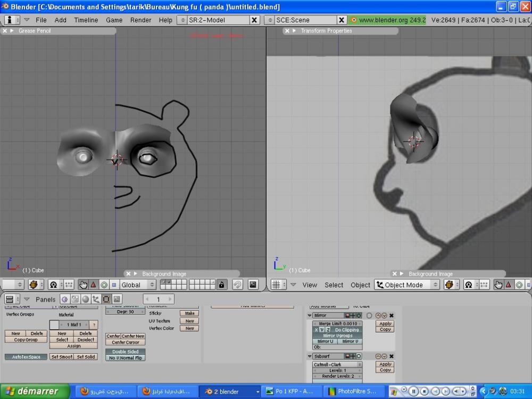The width and height of the screenshot is (532, 399).
Task: Toggle Mirror modifier render enable icon
Action: (x=347, y=315)
